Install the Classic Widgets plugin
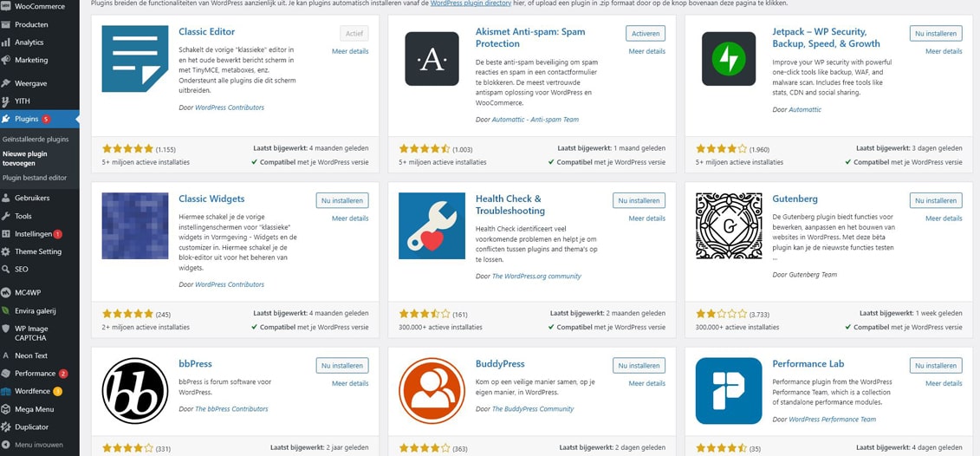Image resolution: width=980 pixels, height=456 pixels. tap(342, 200)
